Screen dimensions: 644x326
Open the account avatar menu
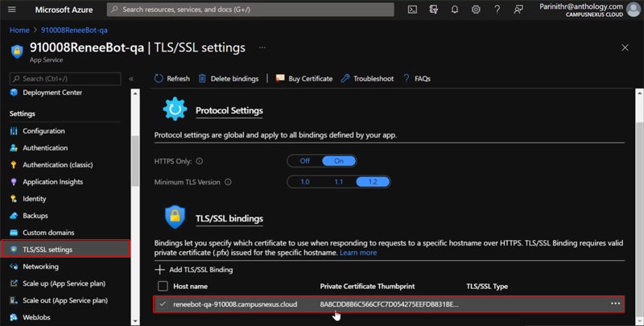tap(634, 10)
